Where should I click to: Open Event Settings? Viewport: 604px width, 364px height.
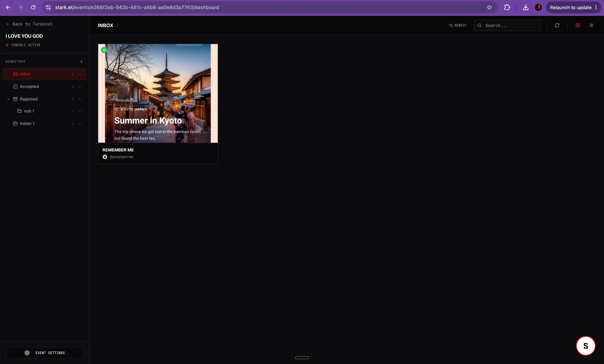pos(45,353)
